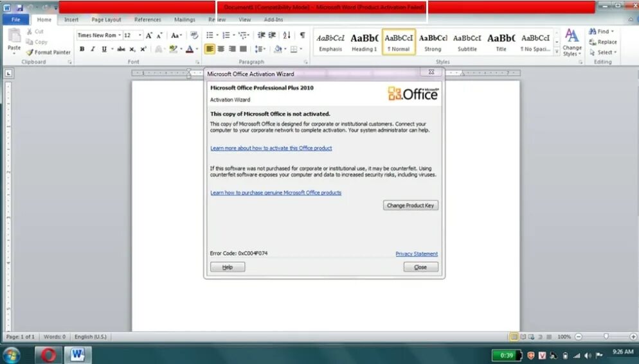This screenshot has width=639, height=364.
Task: Switch to the Mailings tab
Action: coord(184,19)
